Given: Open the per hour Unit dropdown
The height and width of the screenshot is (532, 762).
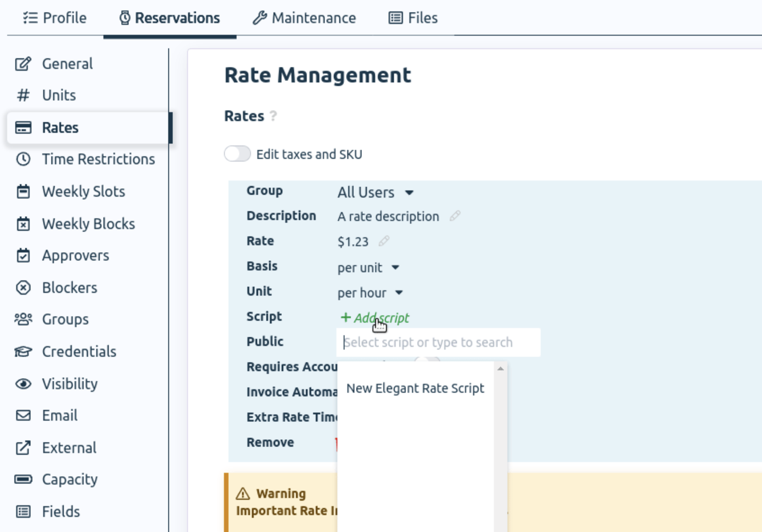Looking at the screenshot, I should click(370, 292).
